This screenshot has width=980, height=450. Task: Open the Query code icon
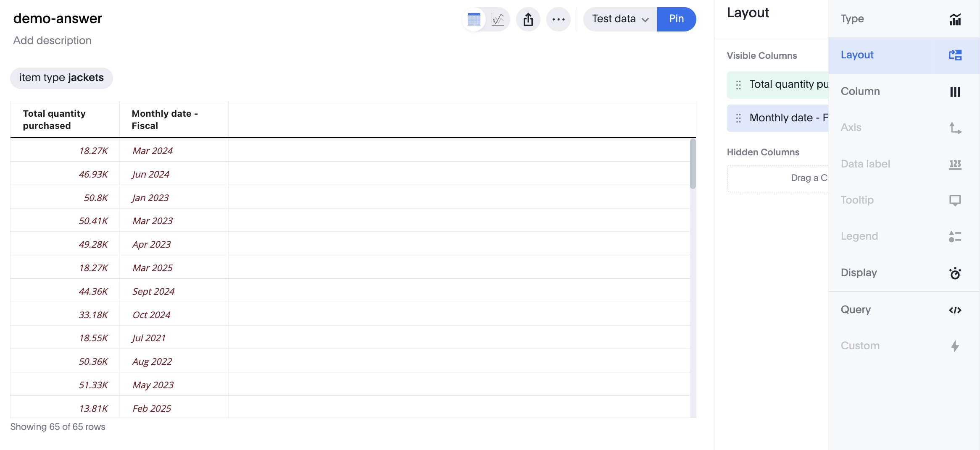pos(955,310)
